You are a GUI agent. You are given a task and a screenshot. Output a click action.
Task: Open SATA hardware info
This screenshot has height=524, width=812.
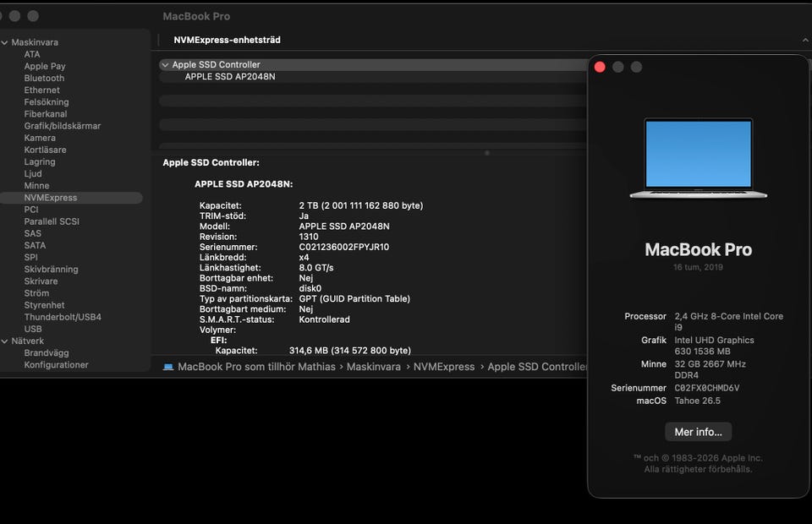[x=35, y=245]
